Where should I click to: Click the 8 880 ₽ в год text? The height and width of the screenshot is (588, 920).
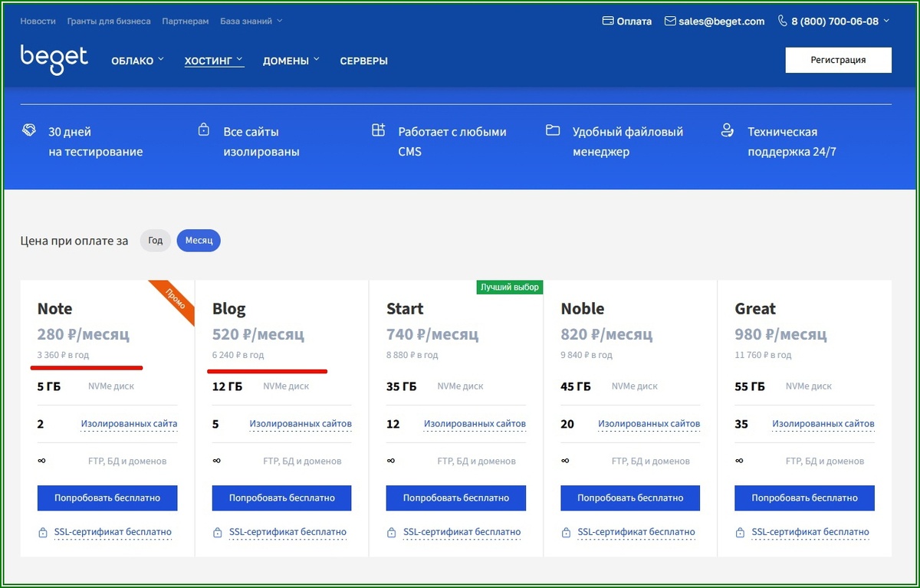click(412, 355)
